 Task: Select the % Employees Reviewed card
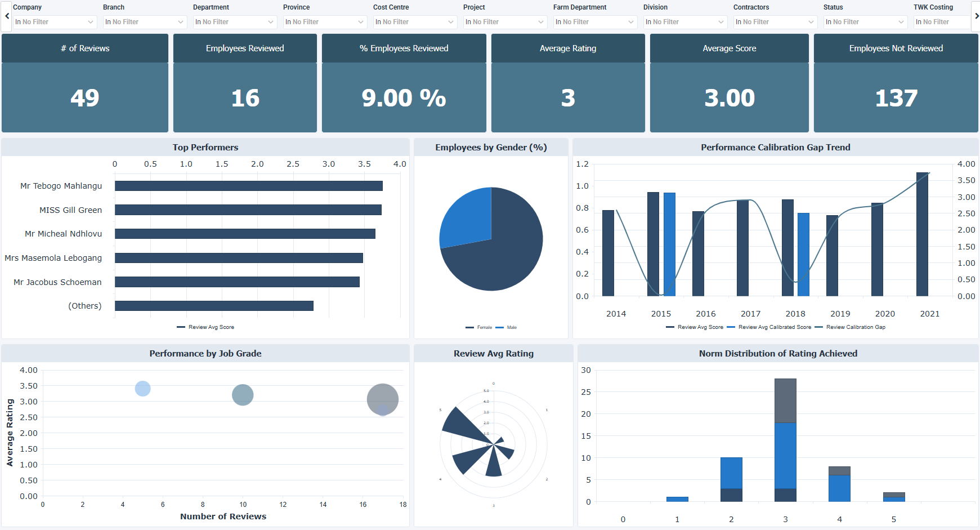(404, 83)
